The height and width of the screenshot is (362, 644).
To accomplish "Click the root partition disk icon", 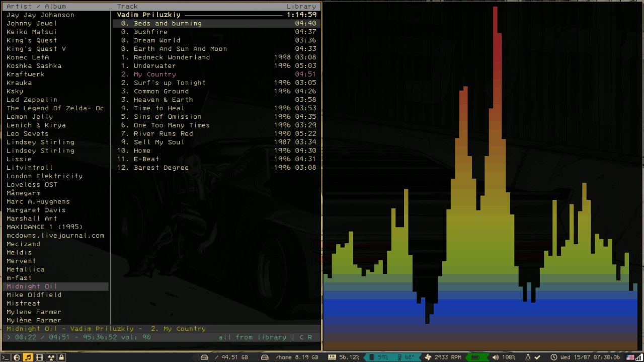I will click(x=204, y=357).
